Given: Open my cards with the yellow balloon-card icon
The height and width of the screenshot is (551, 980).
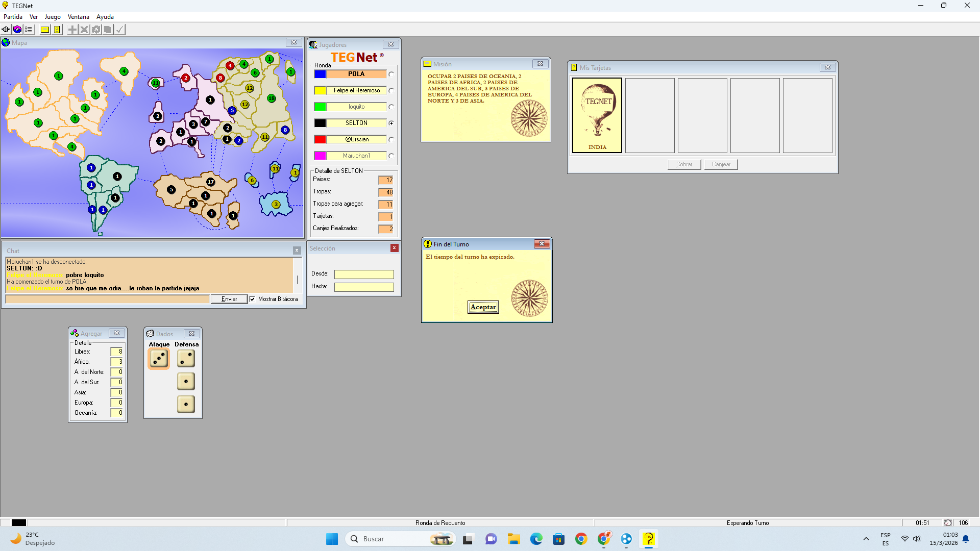Looking at the screenshot, I should coord(57,30).
